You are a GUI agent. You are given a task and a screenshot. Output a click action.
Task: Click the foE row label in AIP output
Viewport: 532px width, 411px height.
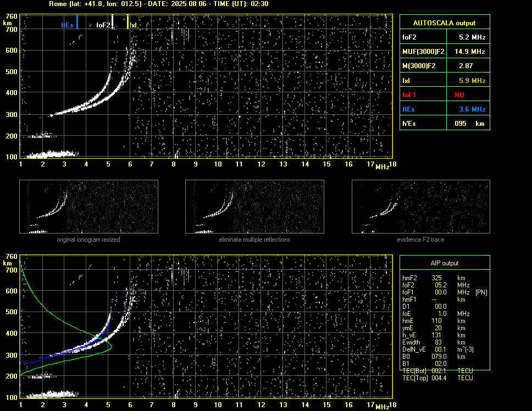pos(407,314)
